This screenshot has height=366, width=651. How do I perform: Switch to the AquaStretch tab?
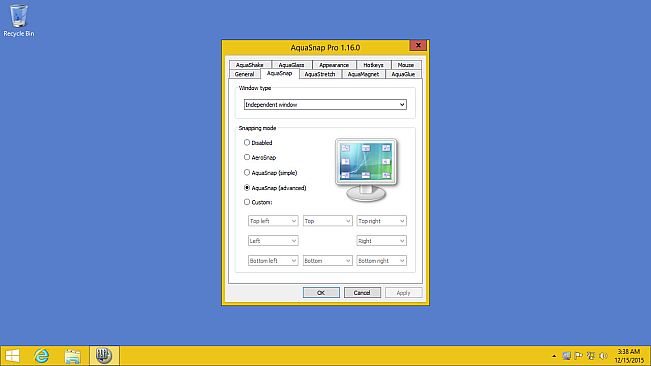pos(320,74)
